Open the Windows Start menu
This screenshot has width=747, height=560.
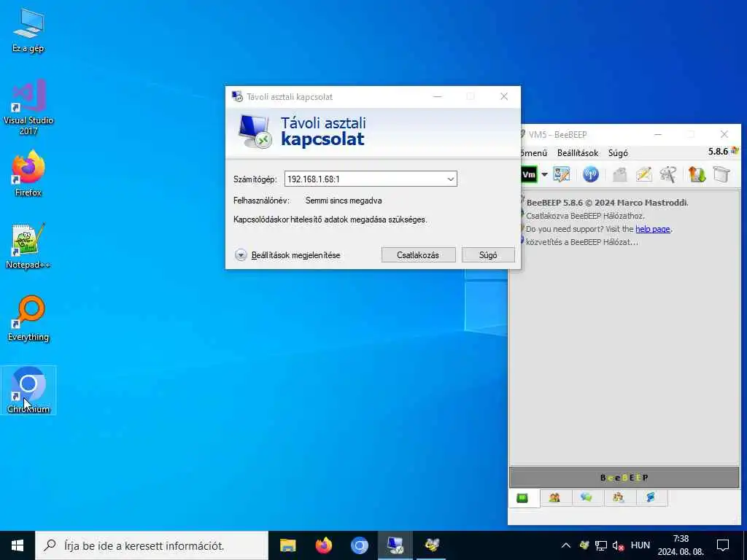click(x=18, y=545)
